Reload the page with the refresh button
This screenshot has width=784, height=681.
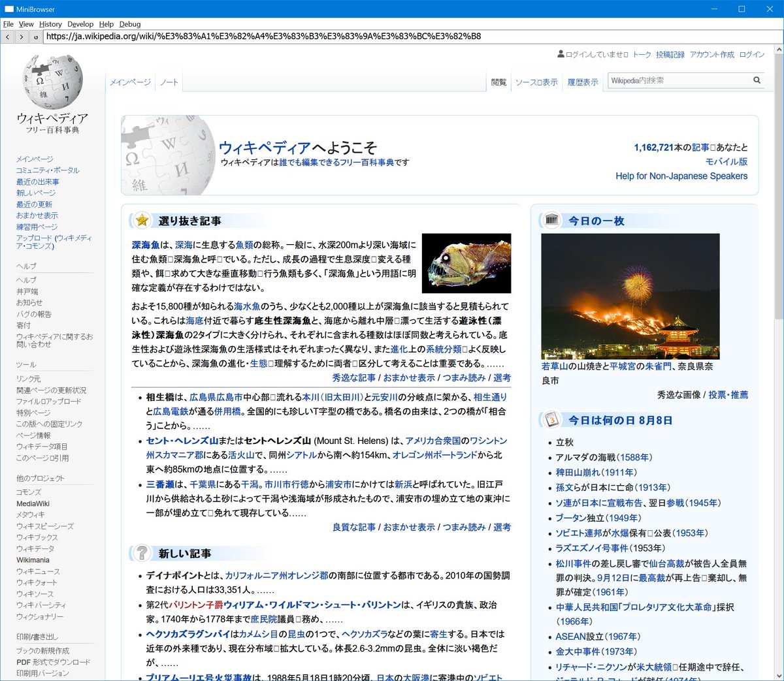[36, 37]
